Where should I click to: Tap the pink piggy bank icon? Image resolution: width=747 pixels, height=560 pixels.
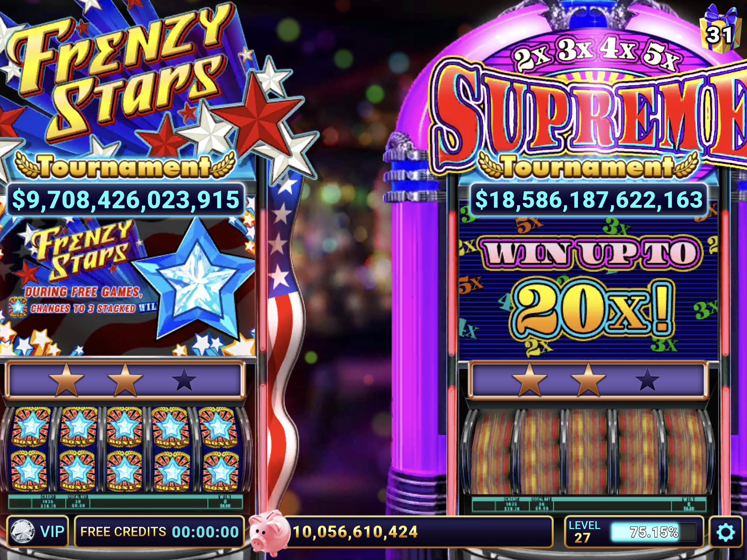270,532
